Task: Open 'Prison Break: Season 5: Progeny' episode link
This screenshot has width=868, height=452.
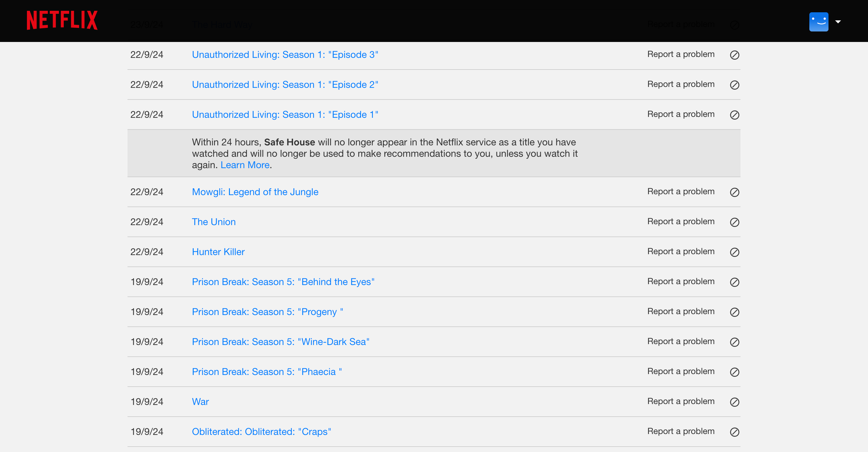Action: click(x=268, y=312)
